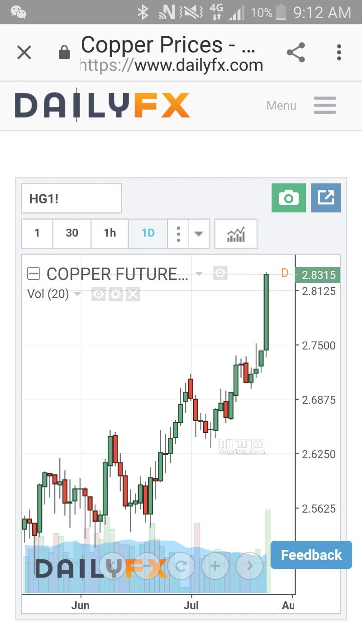Collapse the Copper Futures legend box

pyautogui.click(x=34, y=274)
